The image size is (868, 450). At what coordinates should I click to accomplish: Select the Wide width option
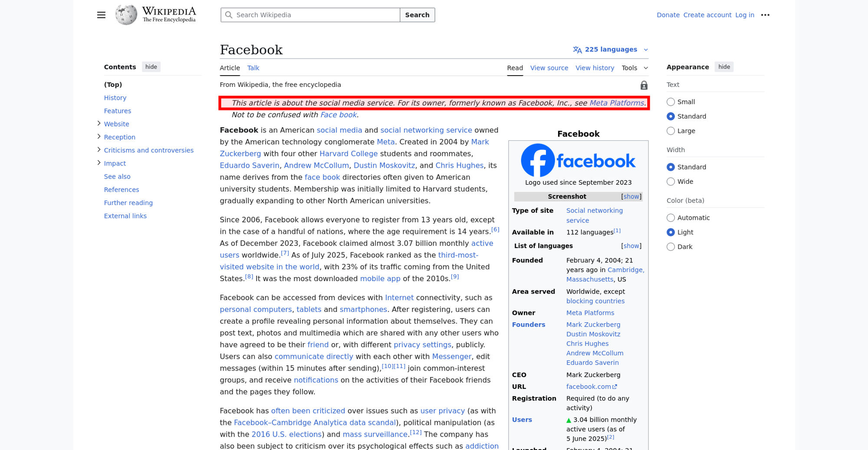point(671,182)
